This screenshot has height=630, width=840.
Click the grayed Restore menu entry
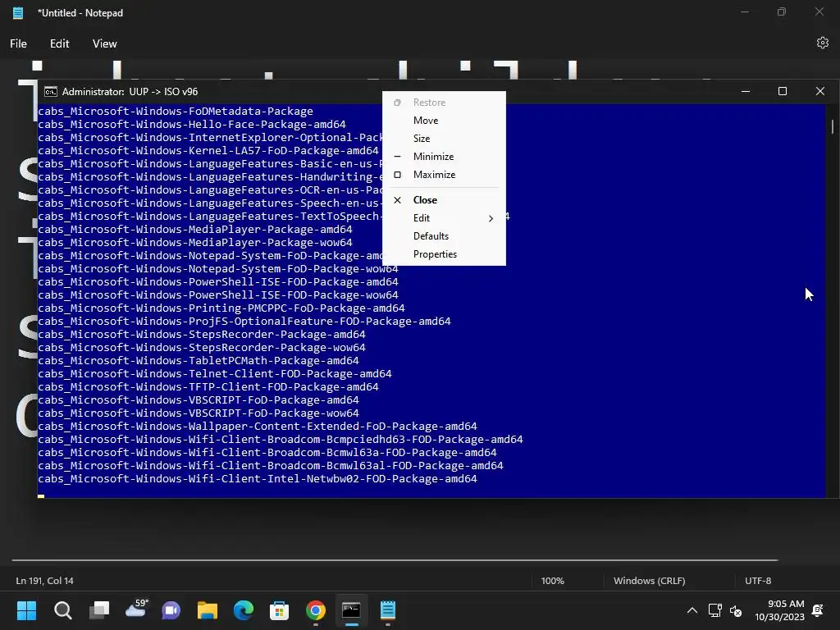coord(444,103)
